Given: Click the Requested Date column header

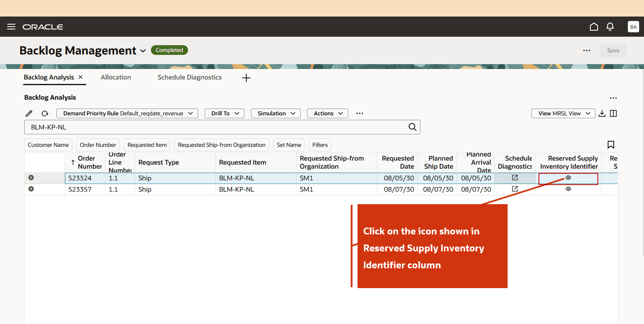Looking at the screenshot, I should click(398, 162).
